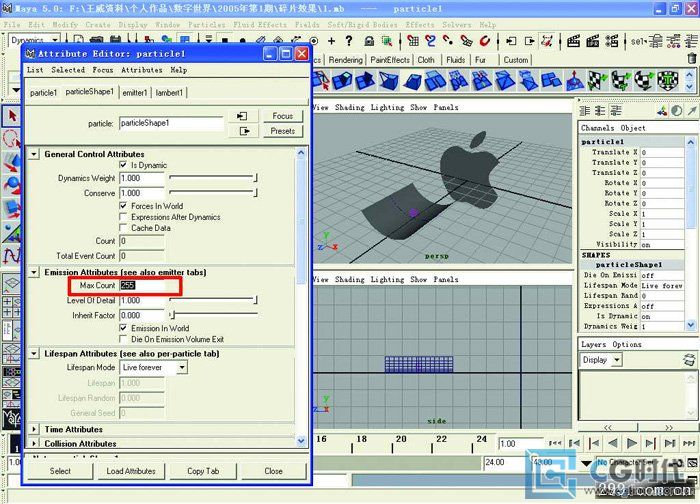The height and width of the screenshot is (504, 700).
Task: Click the checkered sphere mapping shelf icon
Action: click(x=644, y=81)
